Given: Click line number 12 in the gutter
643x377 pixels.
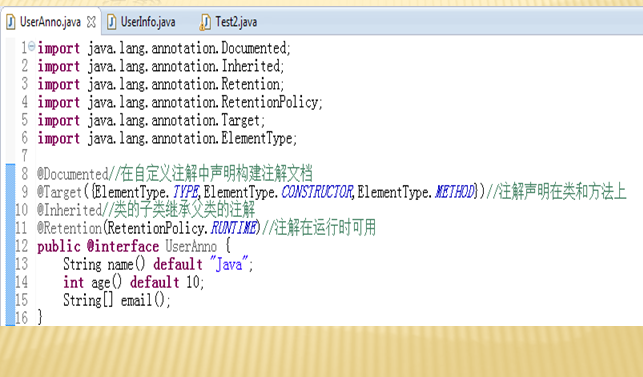Looking at the screenshot, I should pos(22,246).
